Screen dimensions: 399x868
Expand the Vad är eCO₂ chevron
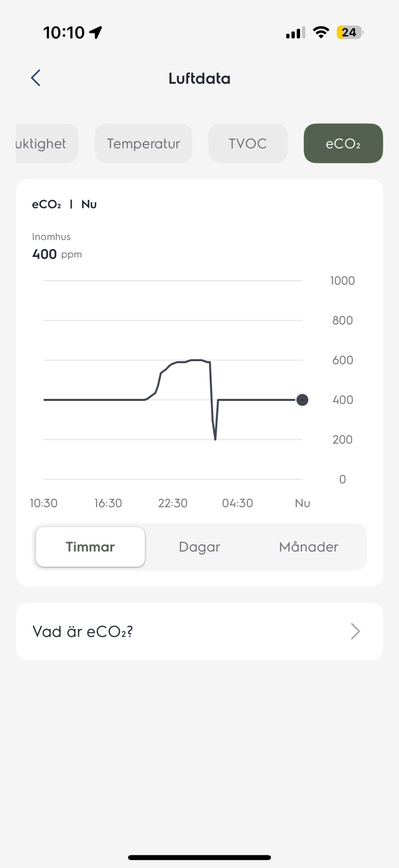(355, 631)
